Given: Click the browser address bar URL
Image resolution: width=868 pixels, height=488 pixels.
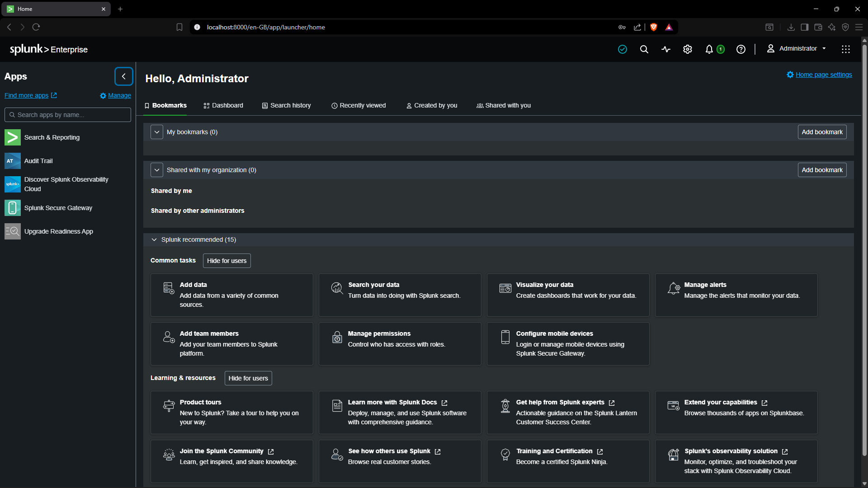Looking at the screenshot, I should click(x=266, y=27).
